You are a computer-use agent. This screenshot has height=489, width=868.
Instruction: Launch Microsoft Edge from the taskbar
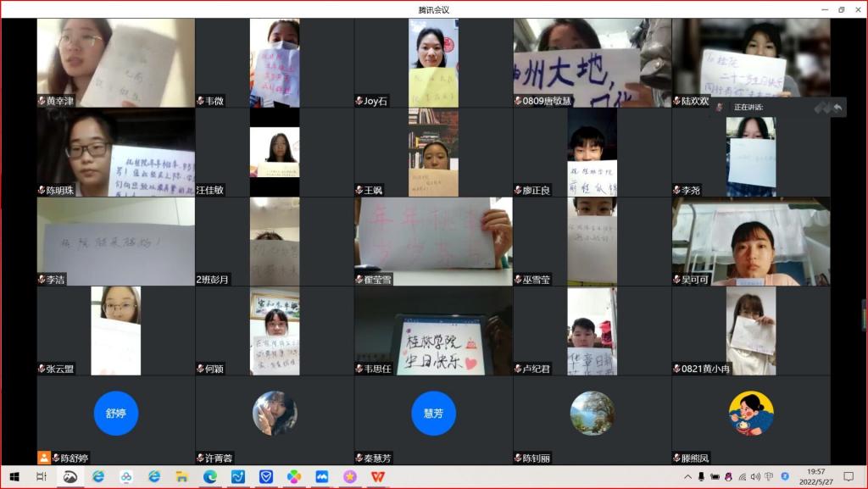209,477
